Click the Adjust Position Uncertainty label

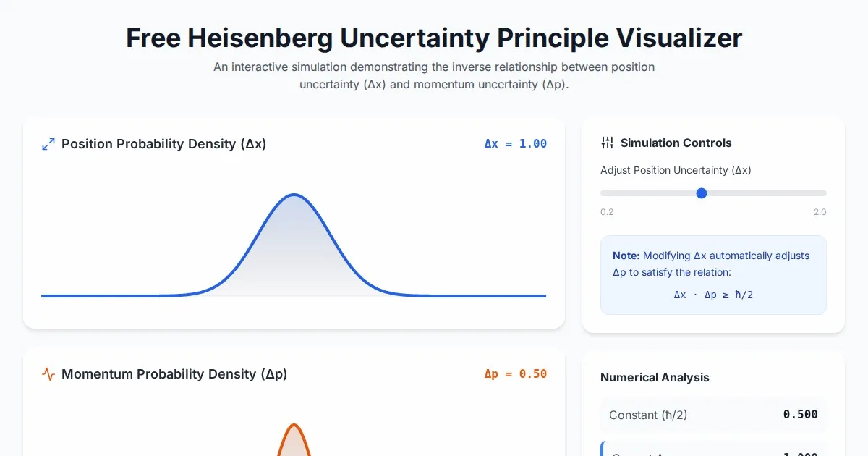click(676, 170)
